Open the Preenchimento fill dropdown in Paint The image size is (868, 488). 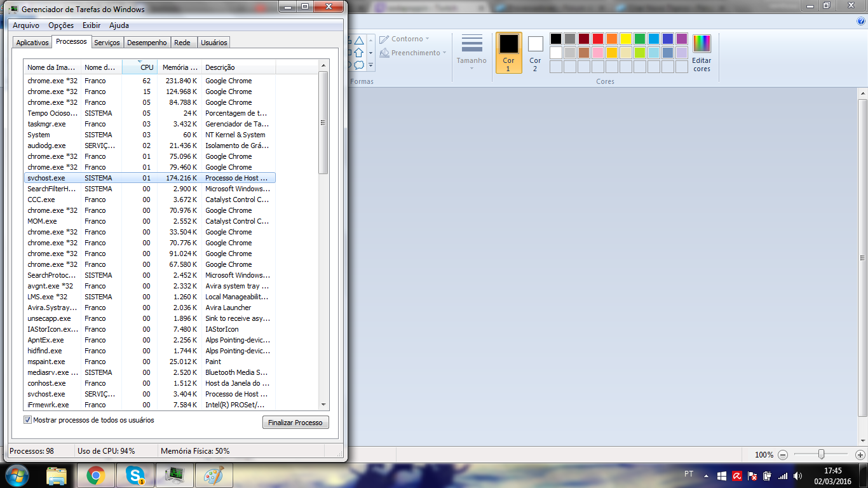[413, 53]
